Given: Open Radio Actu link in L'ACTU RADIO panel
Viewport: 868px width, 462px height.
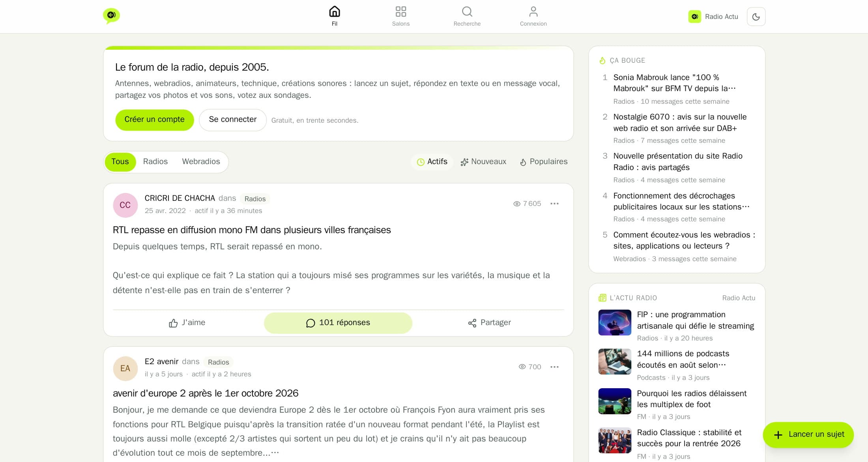Looking at the screenshot, I should 739,298.
